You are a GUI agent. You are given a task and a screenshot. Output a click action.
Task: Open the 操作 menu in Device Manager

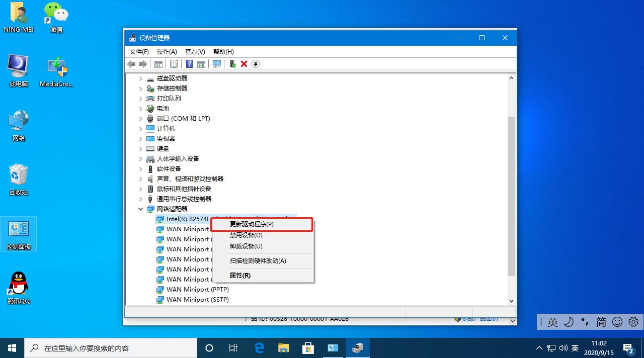[167, 51]
